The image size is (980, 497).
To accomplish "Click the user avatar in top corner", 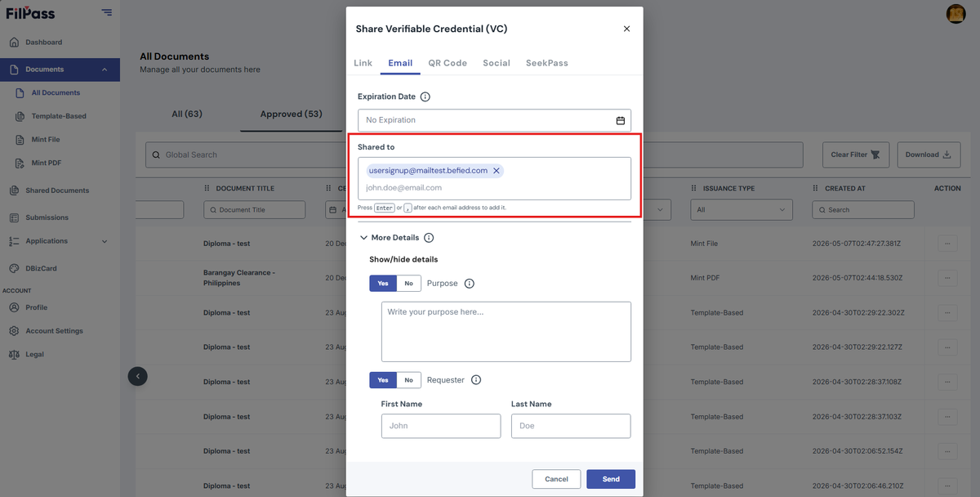I will (955, 13).
